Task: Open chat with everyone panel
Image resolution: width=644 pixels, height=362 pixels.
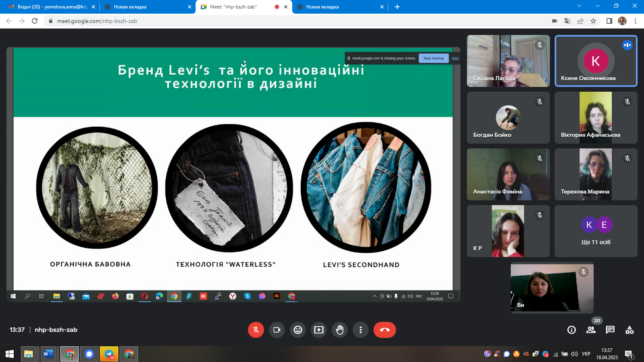Action: 610,330
